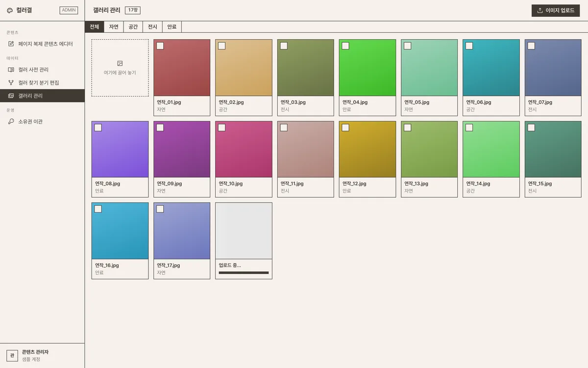This screenshot has width=588, height=368.
Task: Click the 업로드 중... status label
Action: tap(230, 265)
